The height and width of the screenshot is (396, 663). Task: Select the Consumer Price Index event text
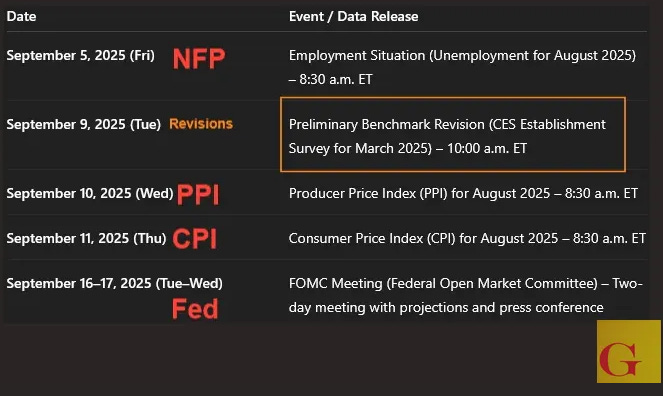(x=467, y=238)
